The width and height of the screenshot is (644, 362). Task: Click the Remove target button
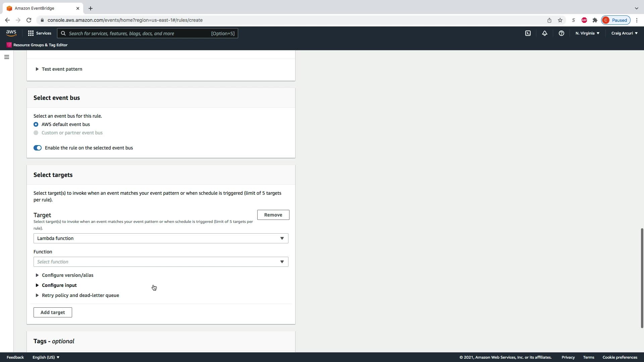273,215
